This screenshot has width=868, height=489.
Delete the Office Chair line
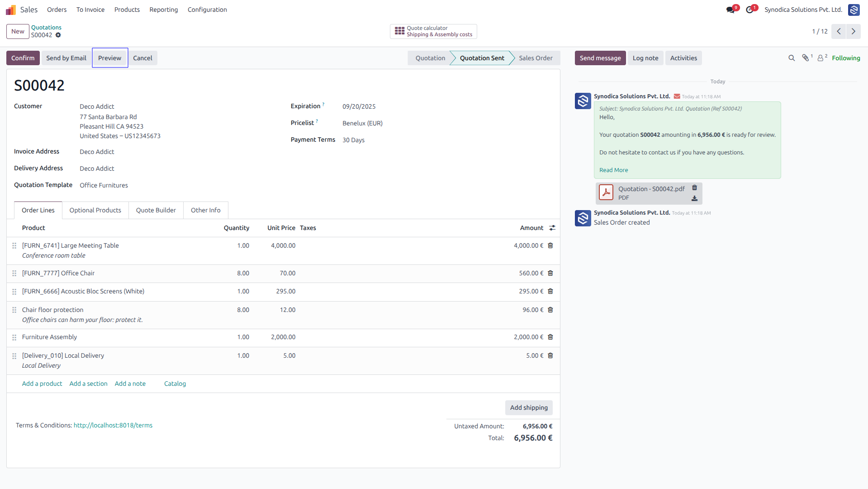550,273
